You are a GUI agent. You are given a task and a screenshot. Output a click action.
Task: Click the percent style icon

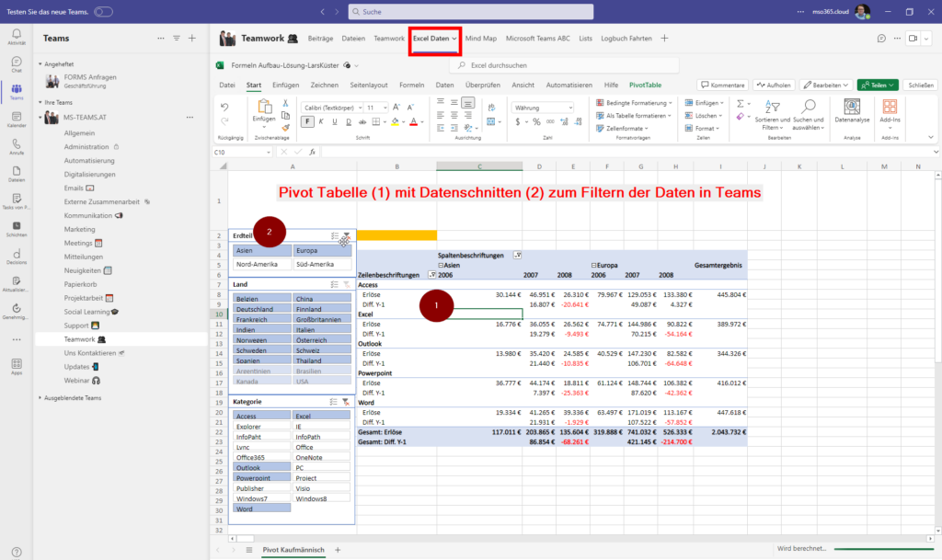coord(536,122)
